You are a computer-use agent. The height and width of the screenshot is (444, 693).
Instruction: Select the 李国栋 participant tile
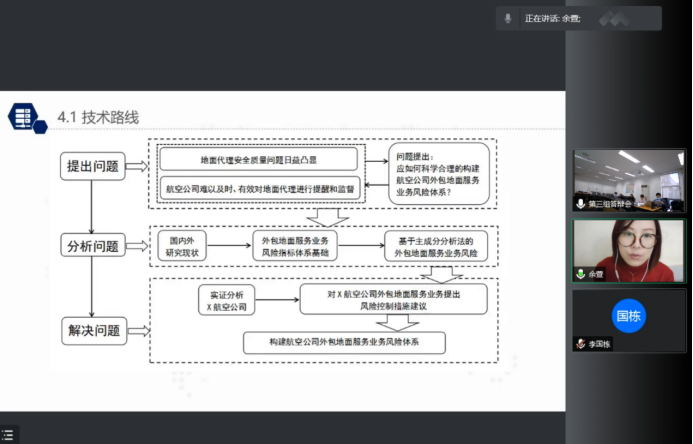(629, 322)
